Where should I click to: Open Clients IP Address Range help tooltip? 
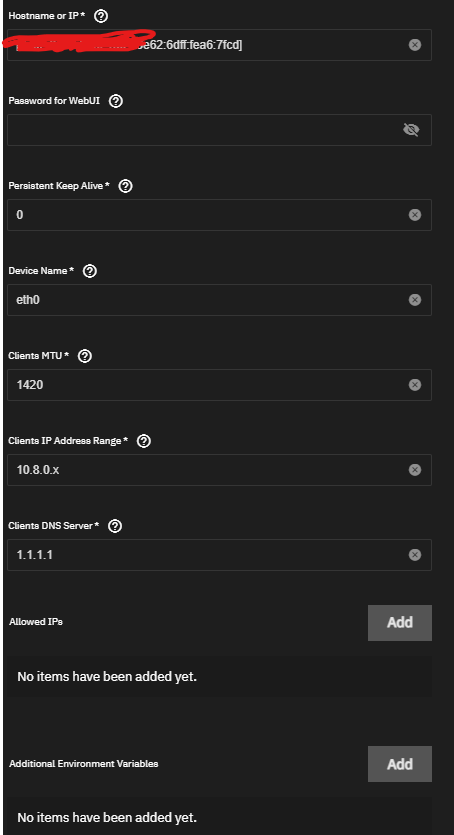(144, 441)
